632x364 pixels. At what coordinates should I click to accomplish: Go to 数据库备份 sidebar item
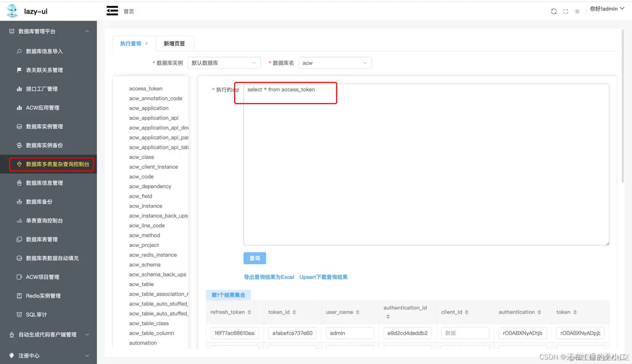39,202
